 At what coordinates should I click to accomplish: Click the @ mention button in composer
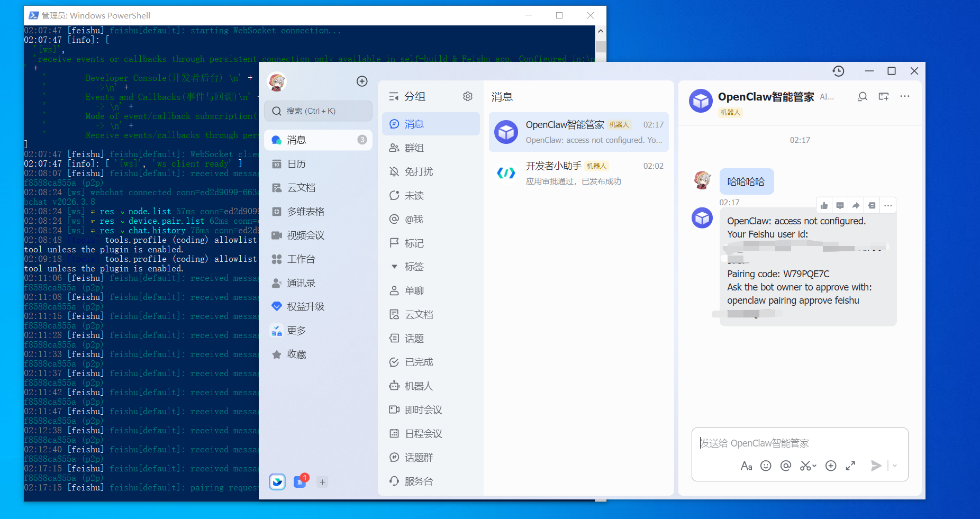[x=786, y=466]
